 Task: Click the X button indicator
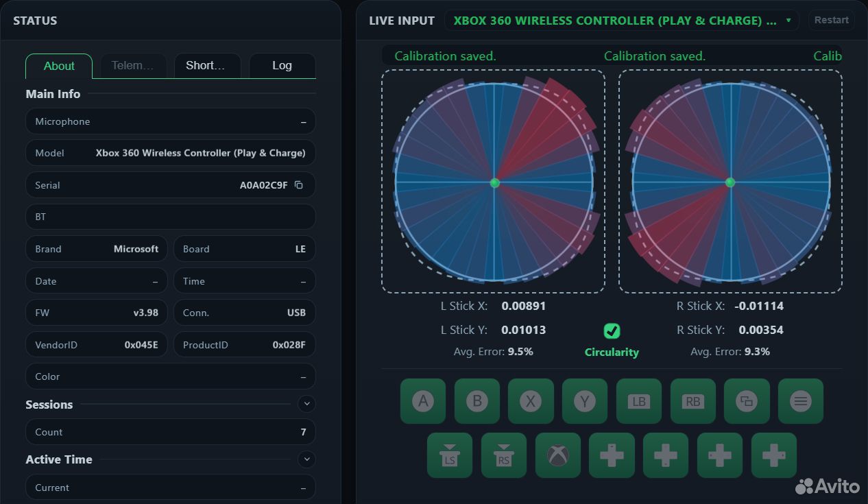(531, 401)
